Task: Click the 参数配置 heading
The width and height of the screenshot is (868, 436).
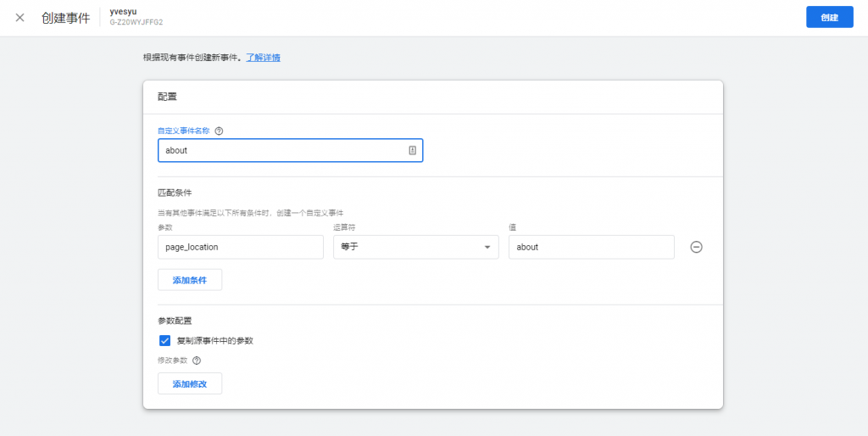Action: tap(175, 321)
